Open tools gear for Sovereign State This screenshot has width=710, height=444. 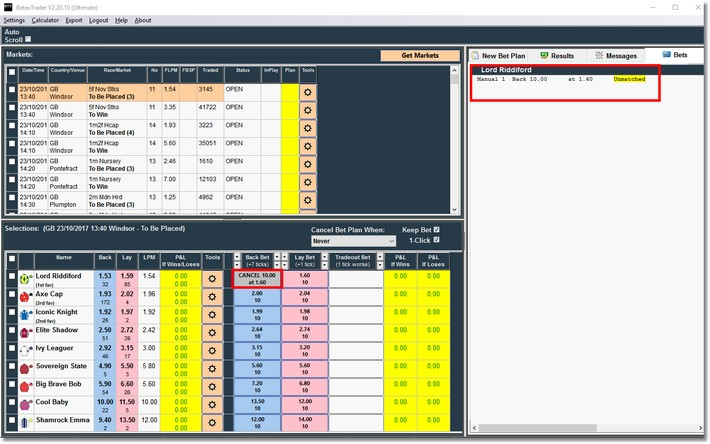coord(212,368)
